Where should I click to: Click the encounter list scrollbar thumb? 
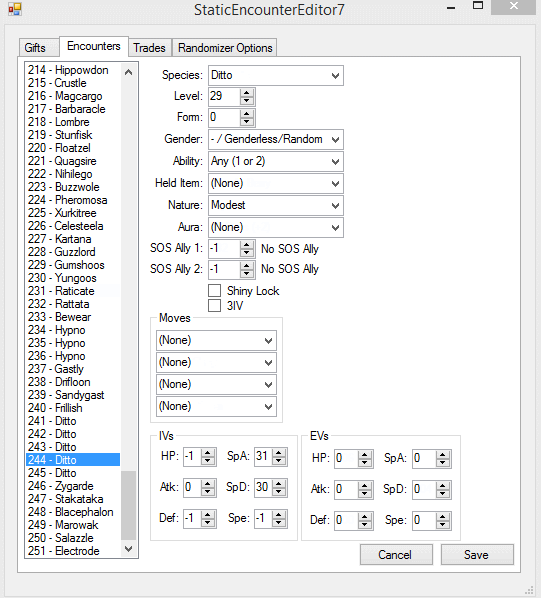pos(128,506)
